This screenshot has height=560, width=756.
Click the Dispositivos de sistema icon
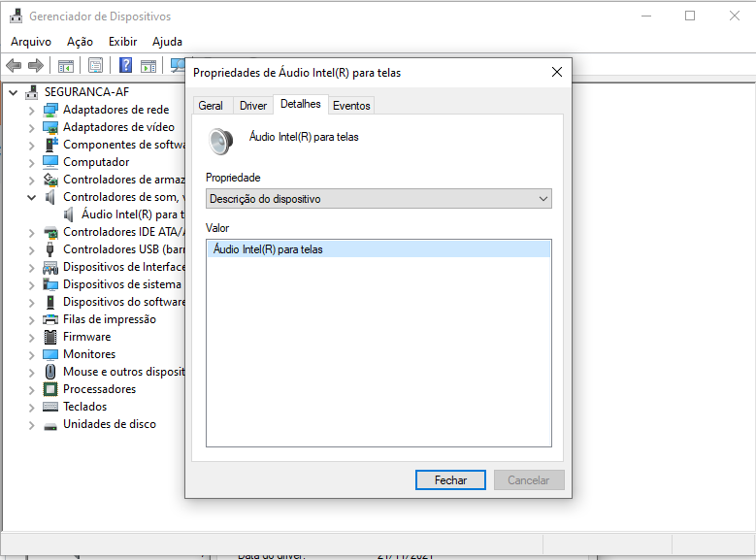tap(50, 284)
